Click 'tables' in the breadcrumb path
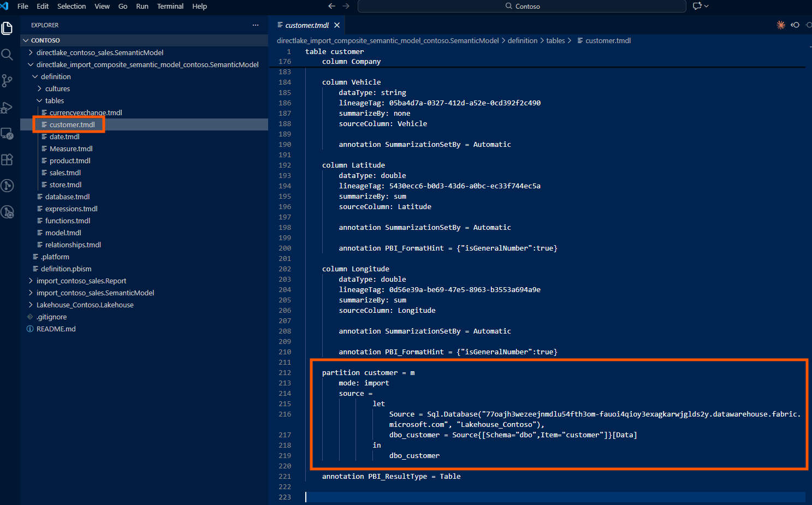Viewport: 812px width, 505px height. (555, 40)
